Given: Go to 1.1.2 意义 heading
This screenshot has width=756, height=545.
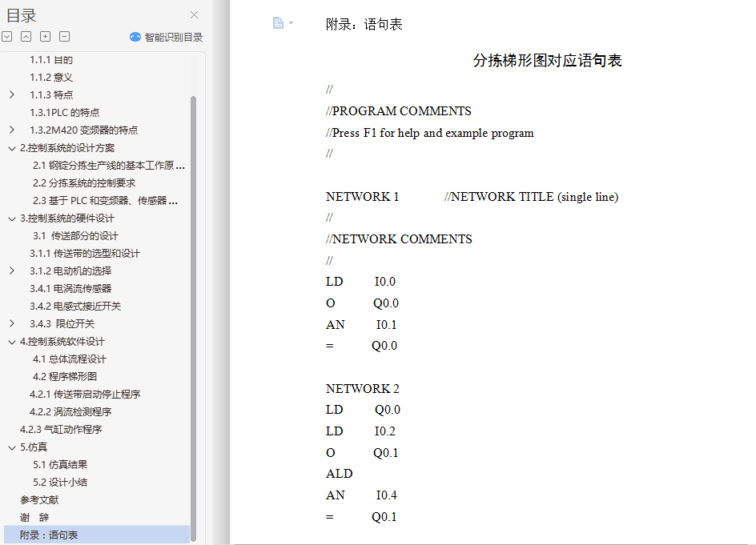Looking at the screenshot, I should tap(51, 77).
